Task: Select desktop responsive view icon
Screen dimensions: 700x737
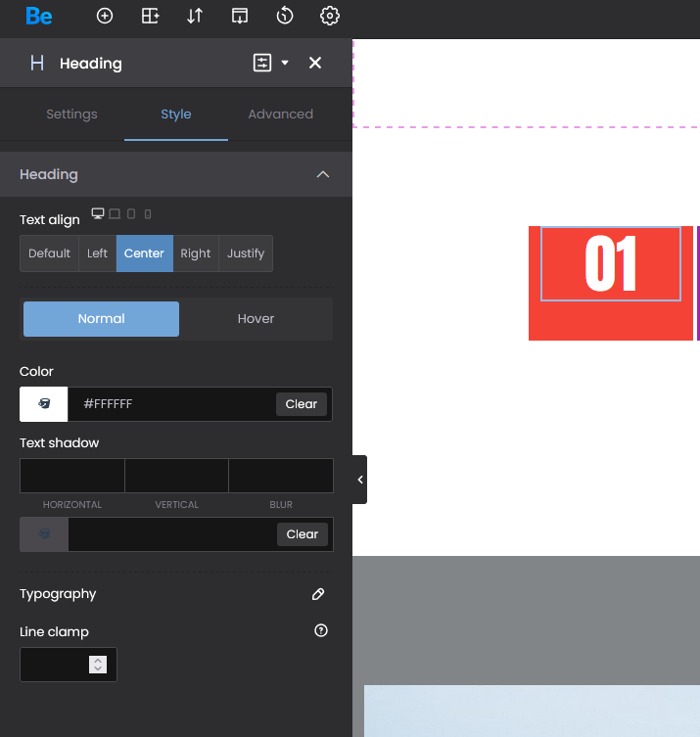Action: [x=98, y=214]
